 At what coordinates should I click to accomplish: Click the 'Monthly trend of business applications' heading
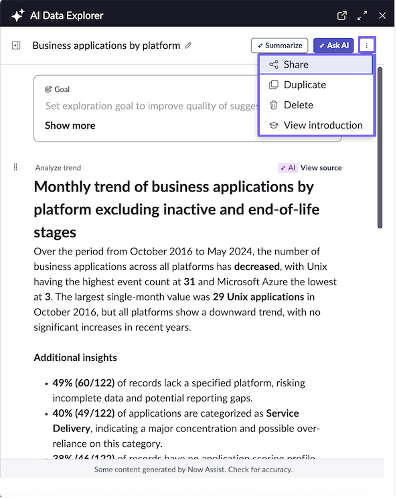click(x=177, y=209)
